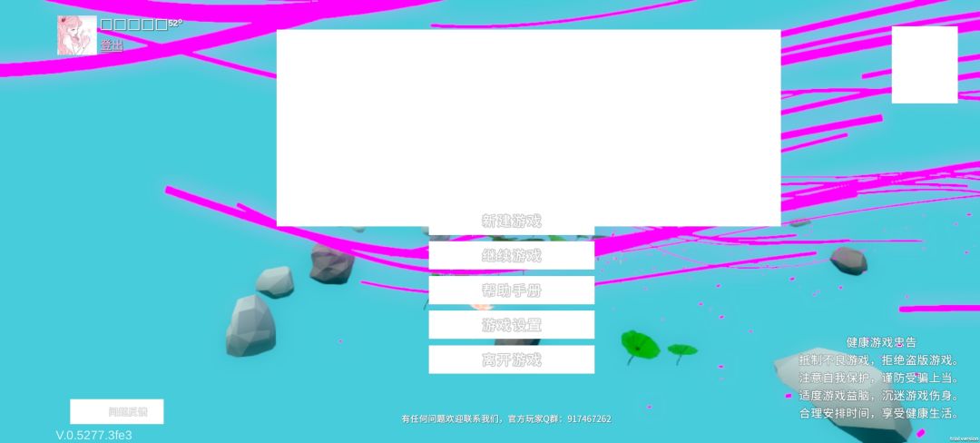Click the 问题反馈 feedback button
The image size is (980, 443).
click(117, 412)
